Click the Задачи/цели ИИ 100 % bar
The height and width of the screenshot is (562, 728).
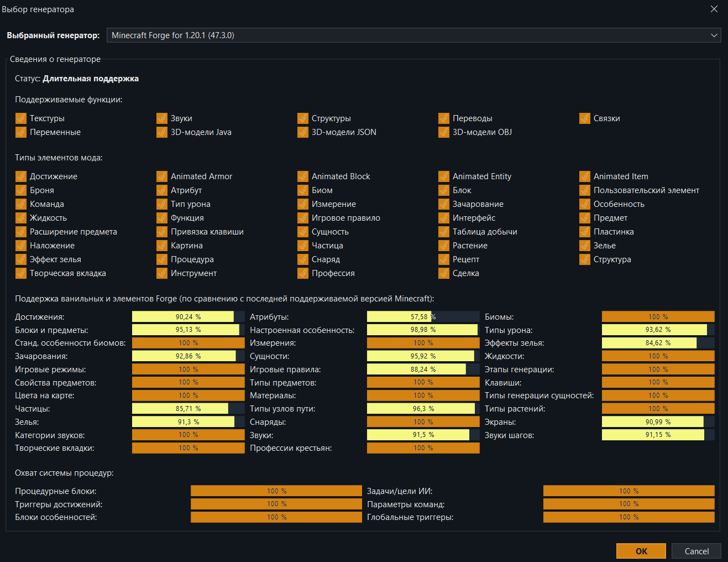629,491
